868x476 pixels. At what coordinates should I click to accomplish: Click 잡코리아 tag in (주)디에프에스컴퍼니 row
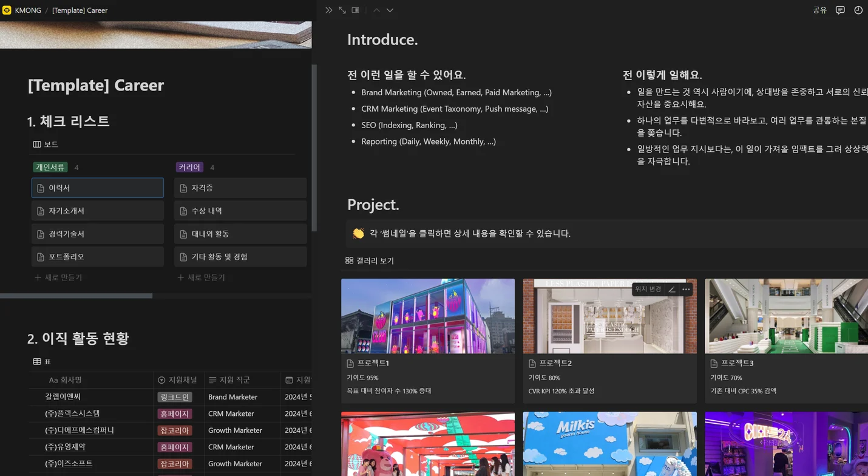(x=175, y=430)
